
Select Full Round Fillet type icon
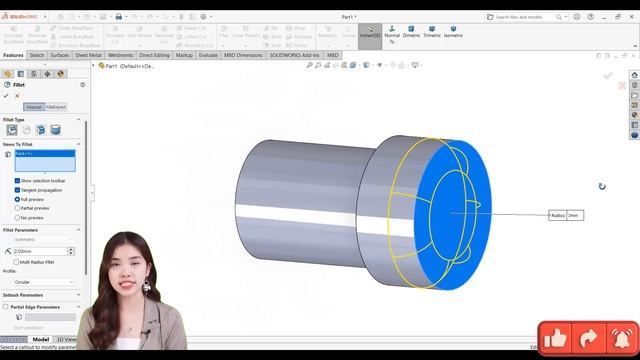tap(56, 130)
